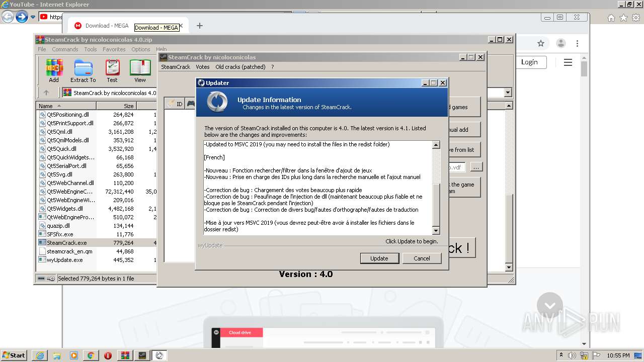644x362 pixels.
Task: Open IE tools gear icon
Action: pyautogui.click(x=636, y=18)
